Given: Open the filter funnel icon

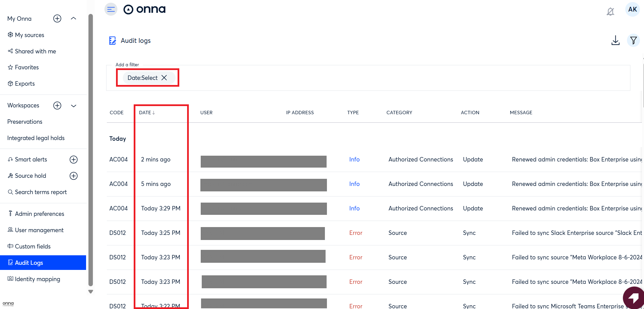Looking at the screenshot, I should click(633, 40).
